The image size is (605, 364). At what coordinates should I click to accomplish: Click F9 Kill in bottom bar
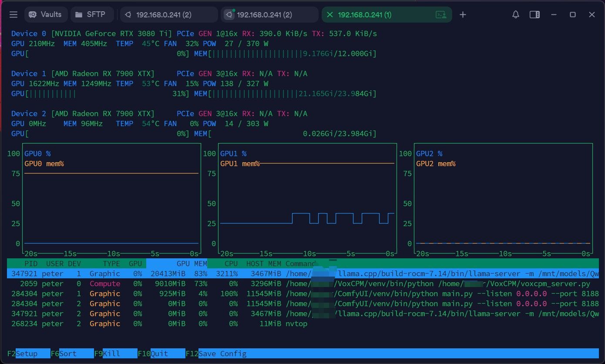116,354
